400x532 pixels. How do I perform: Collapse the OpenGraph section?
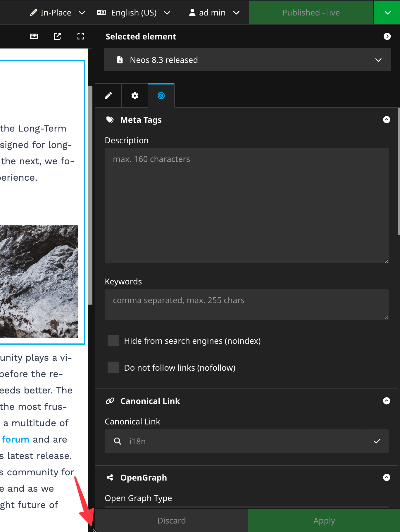click(x=387, y=477)
